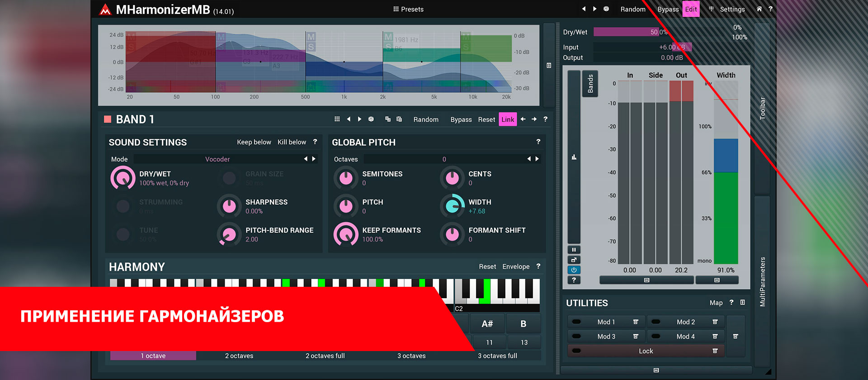This screenshot has height=380, width=868.
Task: Reset Band 1 settings
Action: [x=486, y=119]
